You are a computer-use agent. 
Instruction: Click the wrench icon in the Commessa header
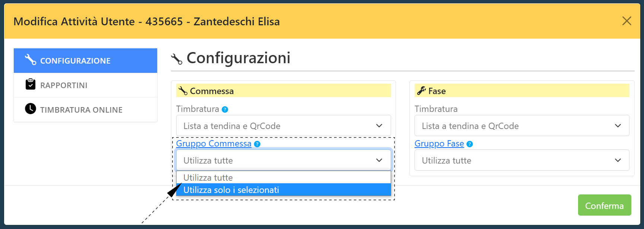point(183,91)
